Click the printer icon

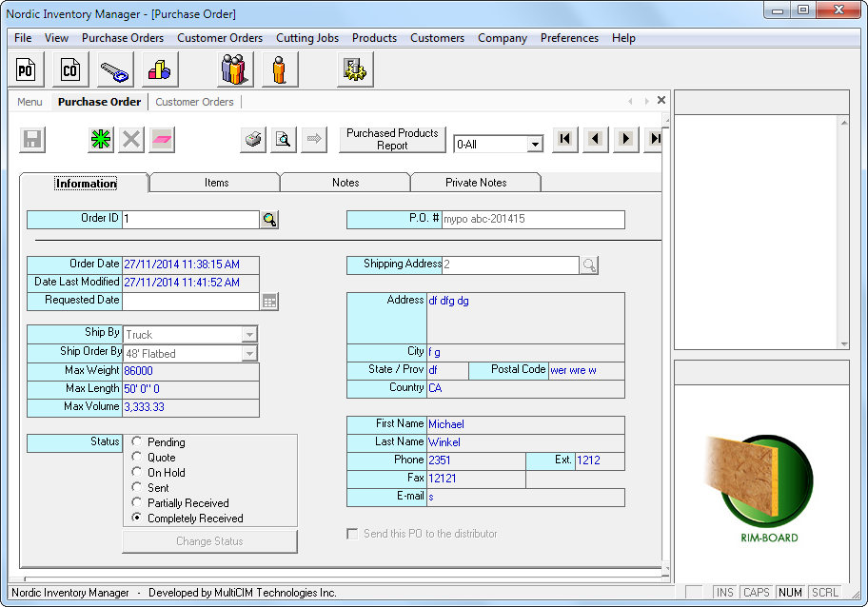click(x=253, y=140)
